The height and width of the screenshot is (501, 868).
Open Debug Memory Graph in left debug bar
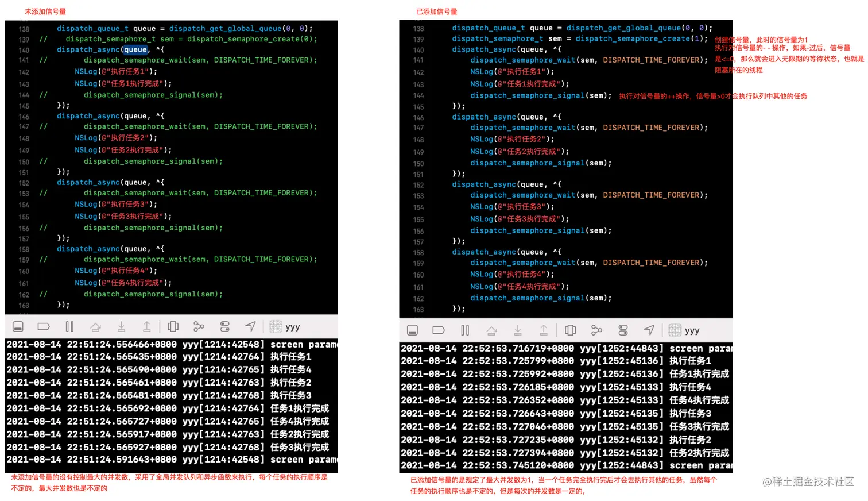click(199, 327)
